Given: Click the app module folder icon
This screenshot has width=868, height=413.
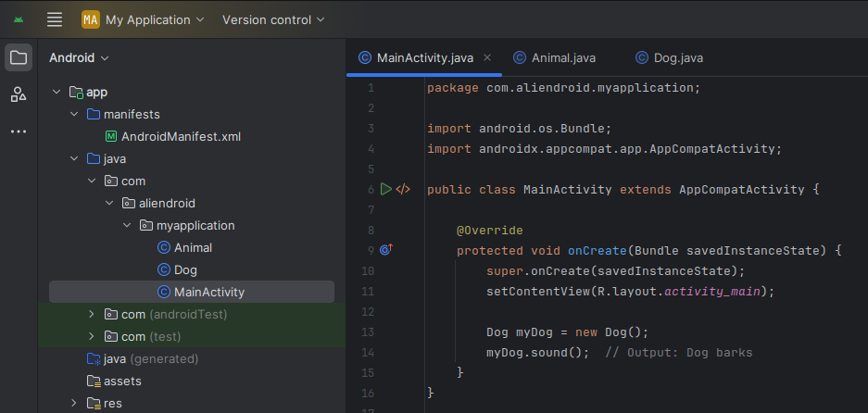Looking at the screenshot, I should tap(76, 93).
